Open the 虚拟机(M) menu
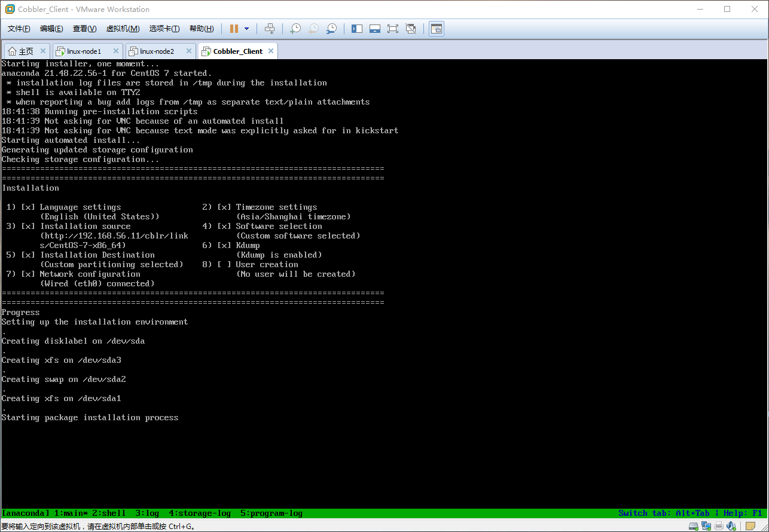The width and height of the screenshot is (769, 532). click(x=123, y=29)
